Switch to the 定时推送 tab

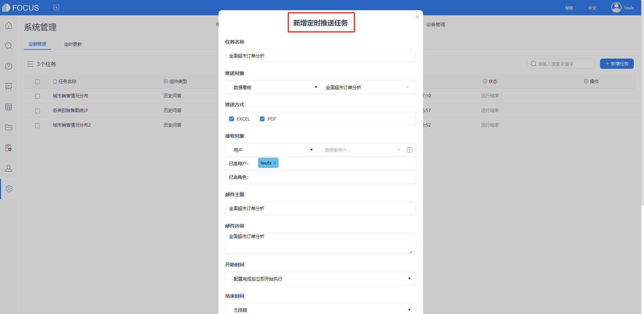pos(38,44)
